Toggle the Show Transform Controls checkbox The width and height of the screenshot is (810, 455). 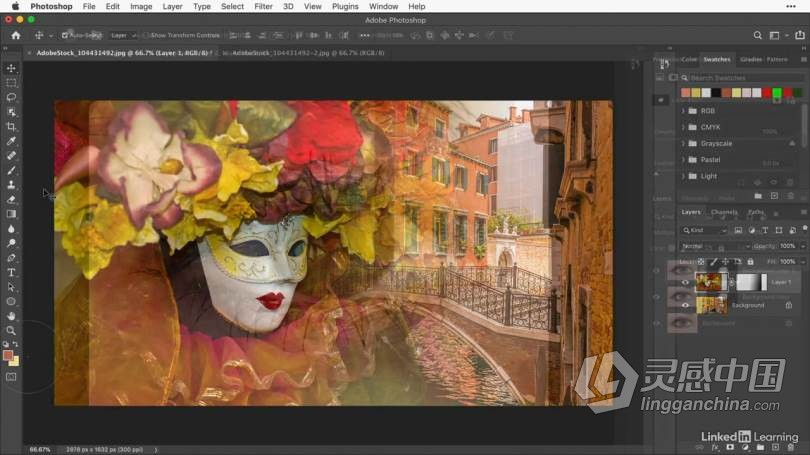[x=145, y=35]
